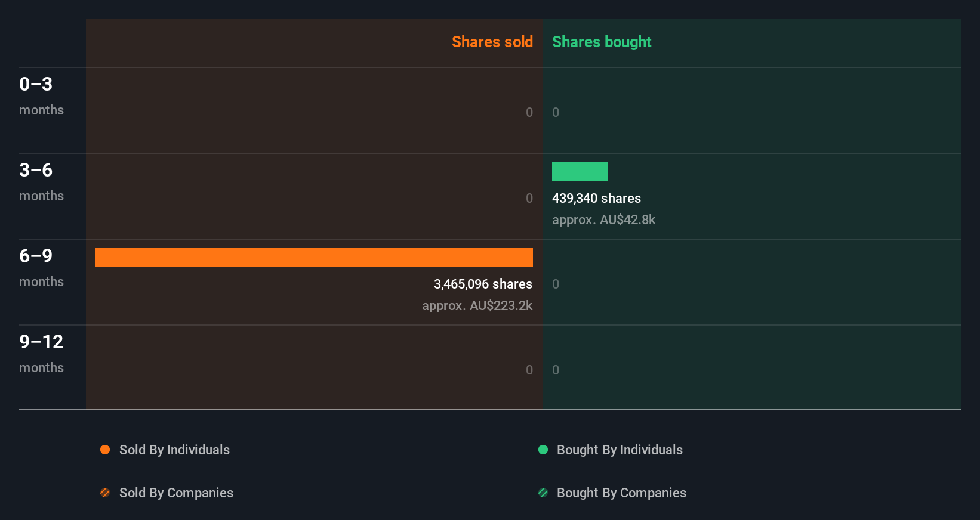Click the striped Bought By Companies legend icon
Screen dimensions: 980x520
coord(543,493)
